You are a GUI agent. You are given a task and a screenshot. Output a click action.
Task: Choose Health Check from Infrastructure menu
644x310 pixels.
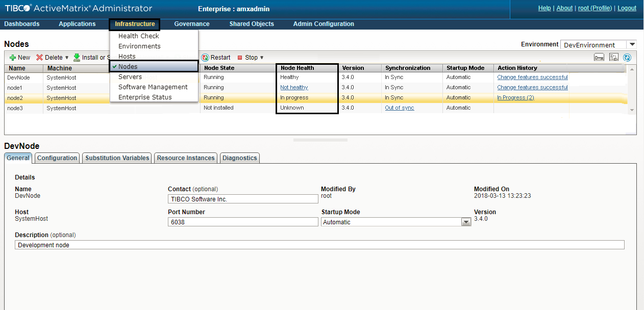coord(139,36)
